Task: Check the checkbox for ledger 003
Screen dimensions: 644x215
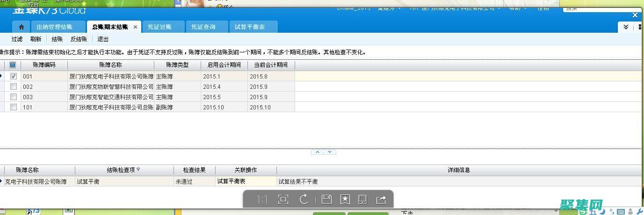Action: pos(14,97)
